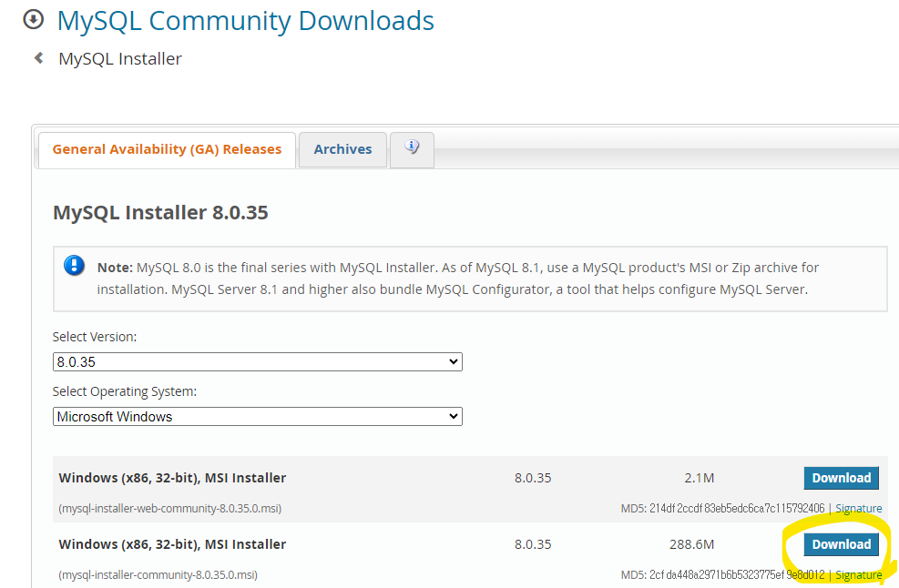Image resolution: width=899 pixels, height=588 pixels.
Task: Click version 8.0.35 in the 2.1M row
Action: tap(533, 478)
